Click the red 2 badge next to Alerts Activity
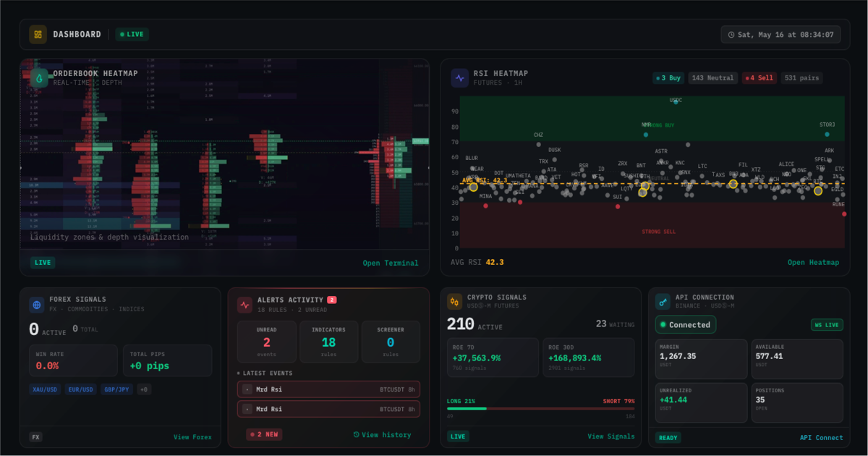This screenshot has width=868, height=456. coord(331,300)
